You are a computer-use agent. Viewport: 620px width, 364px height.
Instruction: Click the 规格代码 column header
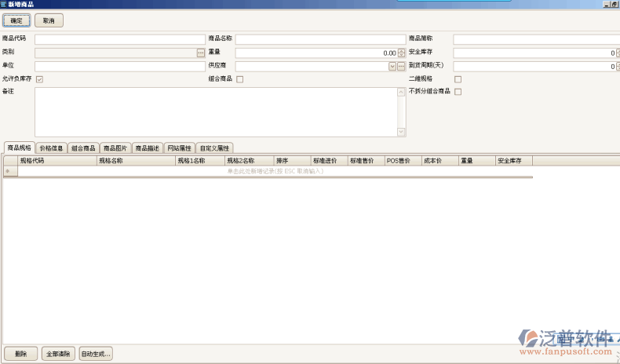click(x=57, y=161)
